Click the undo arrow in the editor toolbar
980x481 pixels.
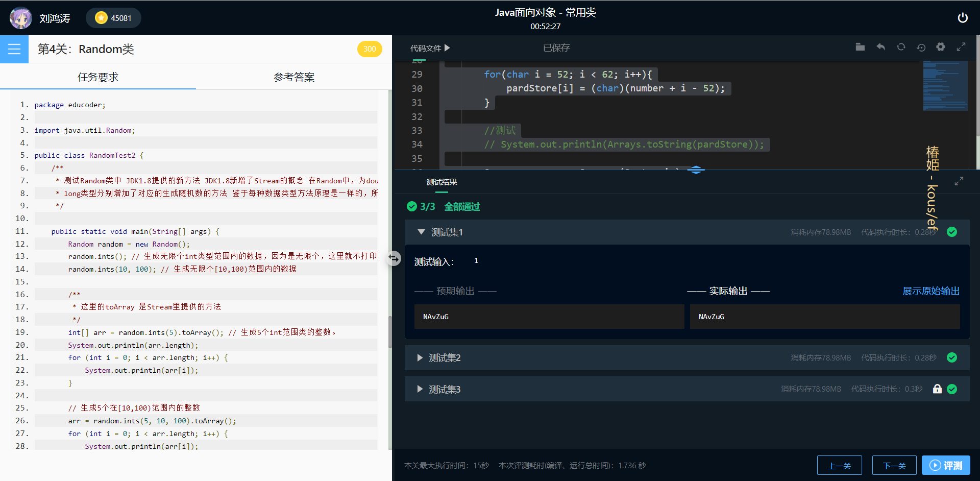point(880,46)
